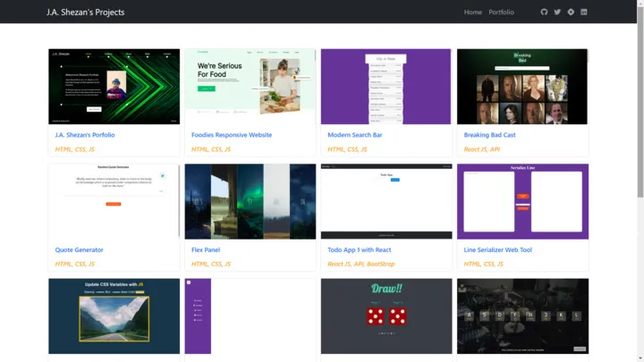The height and width of the screenshot is (362, 644).
Task: Open the Twitter bird icon
Action: tap(557, 12)
